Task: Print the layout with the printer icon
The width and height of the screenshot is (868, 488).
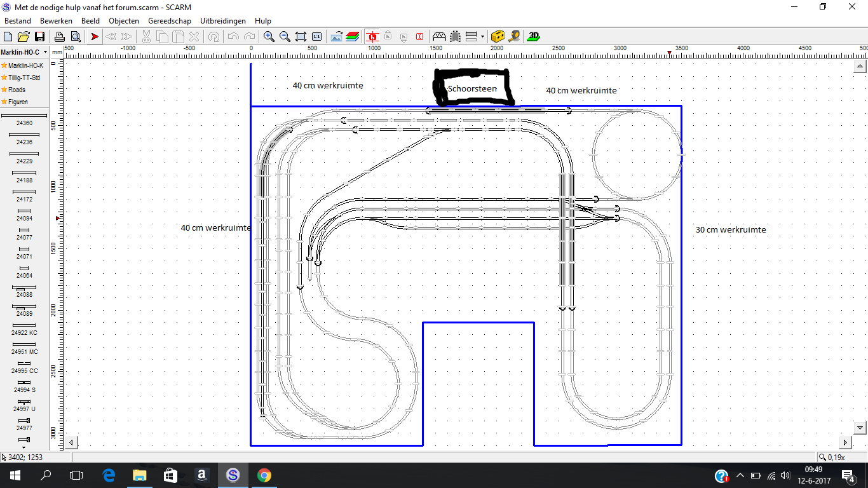Action: 59,37
